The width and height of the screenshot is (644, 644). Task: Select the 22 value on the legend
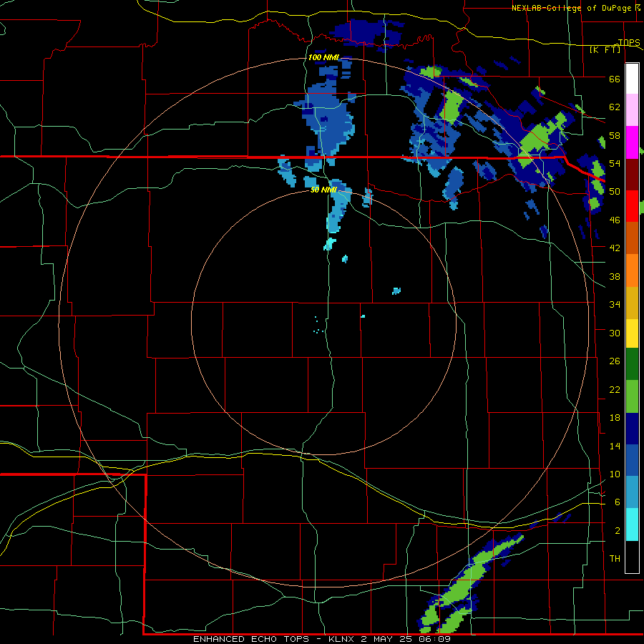click(x=615, y=389)
